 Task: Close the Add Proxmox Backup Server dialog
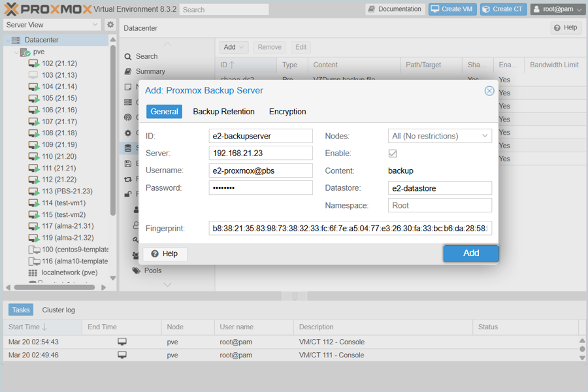(x=489, y=91)
